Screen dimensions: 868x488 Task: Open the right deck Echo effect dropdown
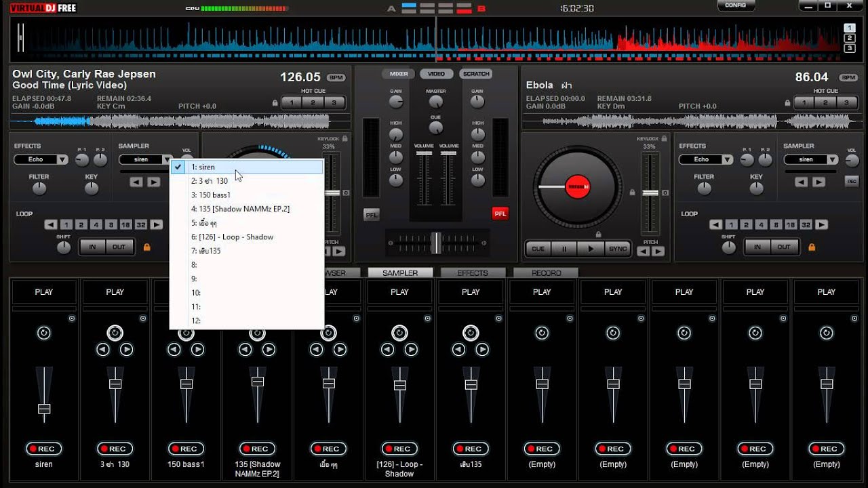click(x=728, y=160)
